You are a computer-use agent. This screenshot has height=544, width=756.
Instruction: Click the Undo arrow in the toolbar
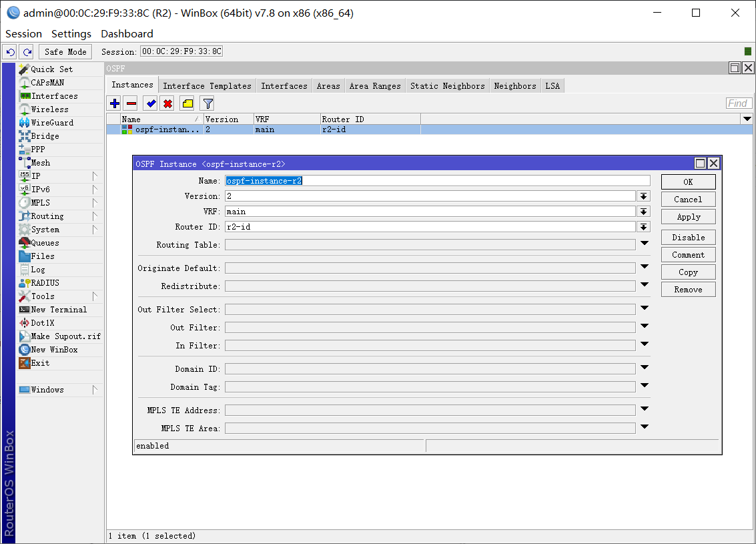11,51
